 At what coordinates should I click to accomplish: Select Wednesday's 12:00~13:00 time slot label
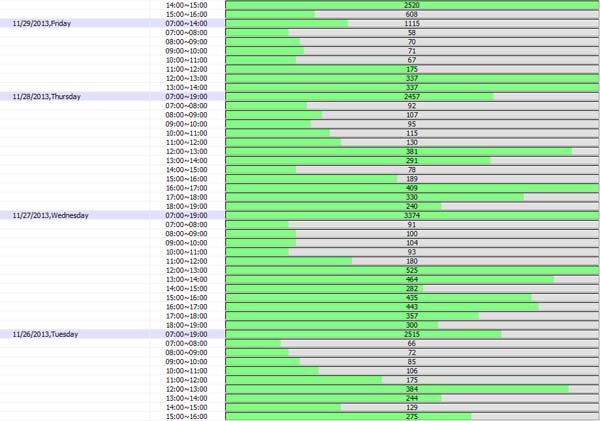coord(186,270)
